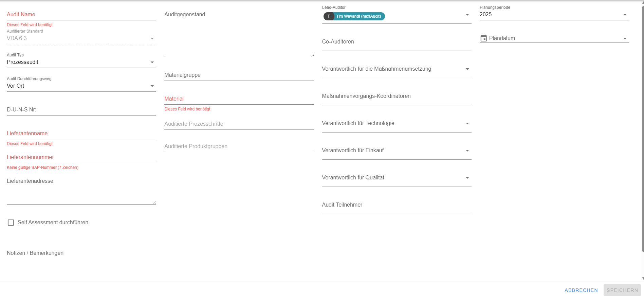Focus the Audit Name input field
This screenshot has height=298, width=644.
coord(81,15)
